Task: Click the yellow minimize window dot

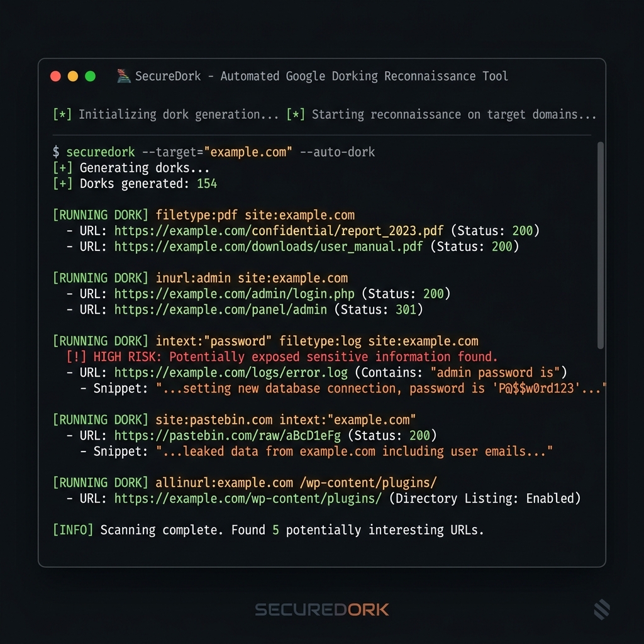Action: (x=73, y=76)
